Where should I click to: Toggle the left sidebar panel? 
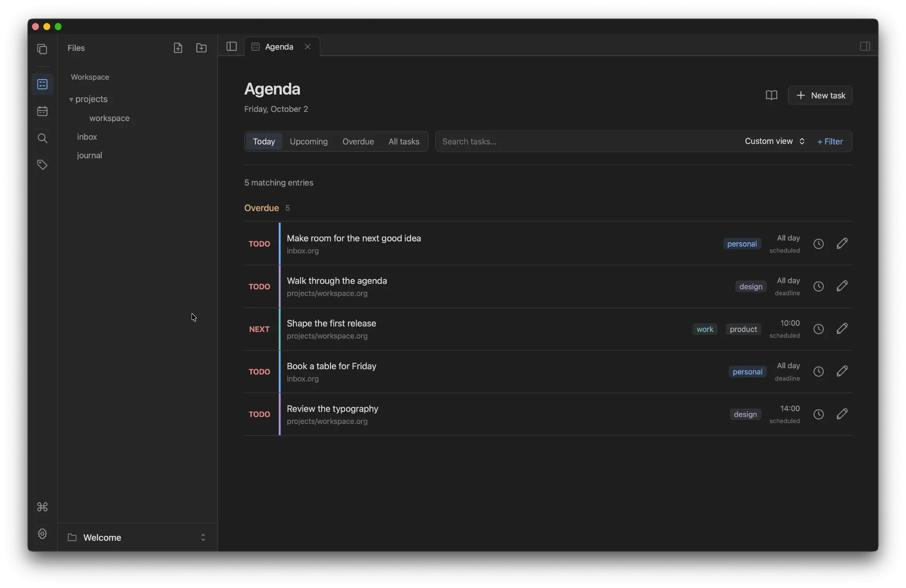pyautogui.click(x=232, y=46)
